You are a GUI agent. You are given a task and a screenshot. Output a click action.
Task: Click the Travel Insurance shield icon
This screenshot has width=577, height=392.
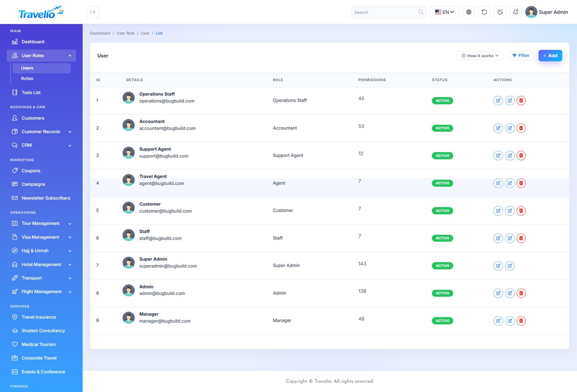point(15,317)
